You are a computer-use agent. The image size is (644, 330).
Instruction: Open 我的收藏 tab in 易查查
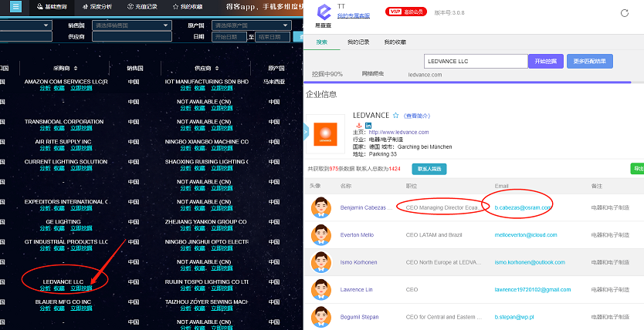click(395, 42)
